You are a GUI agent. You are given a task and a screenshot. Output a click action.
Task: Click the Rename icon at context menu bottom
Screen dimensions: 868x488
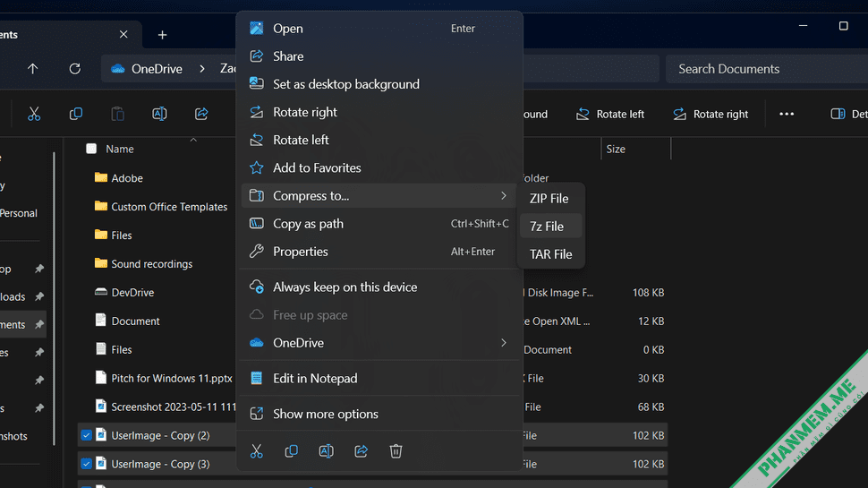(x=326, y=451)
